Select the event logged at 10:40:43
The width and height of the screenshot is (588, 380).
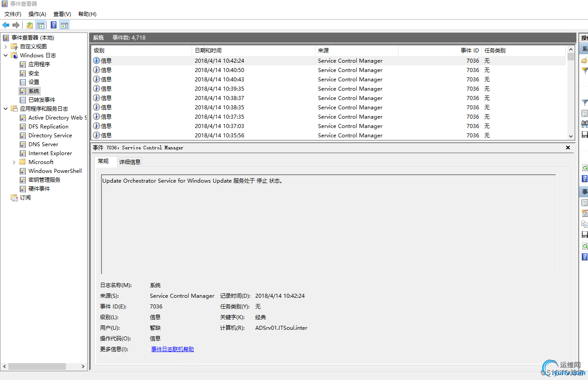[329, 80]
